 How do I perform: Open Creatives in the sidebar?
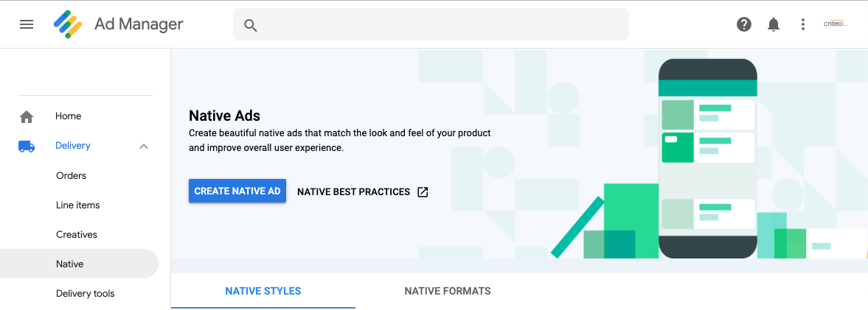point(77,234)
